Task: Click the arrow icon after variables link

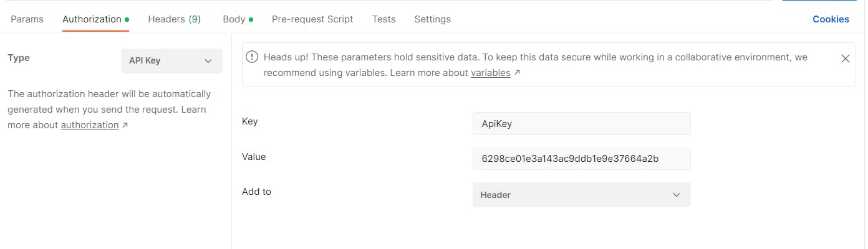Action: pyautogui.click(x=517, y=73)
